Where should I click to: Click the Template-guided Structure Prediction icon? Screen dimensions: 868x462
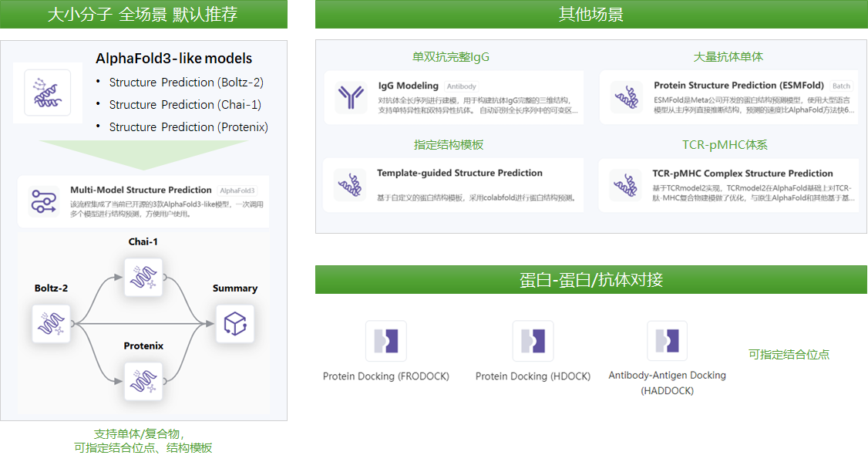350,184
